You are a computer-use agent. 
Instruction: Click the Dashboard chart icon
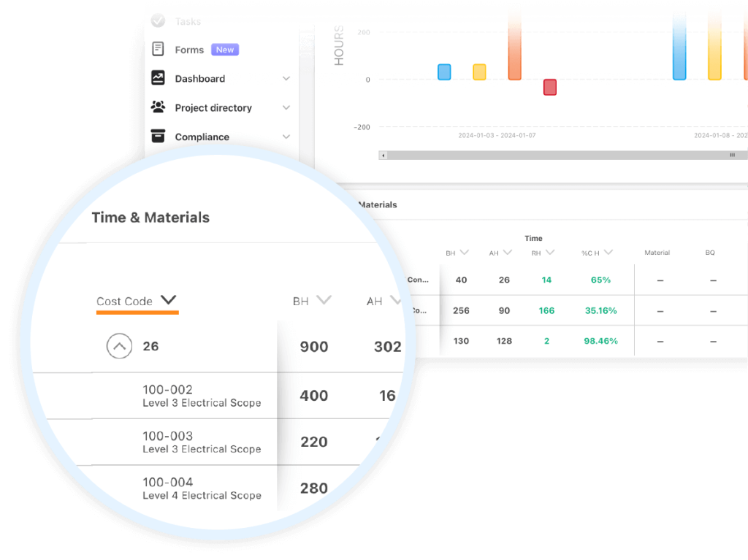click(x=158, y=77)
